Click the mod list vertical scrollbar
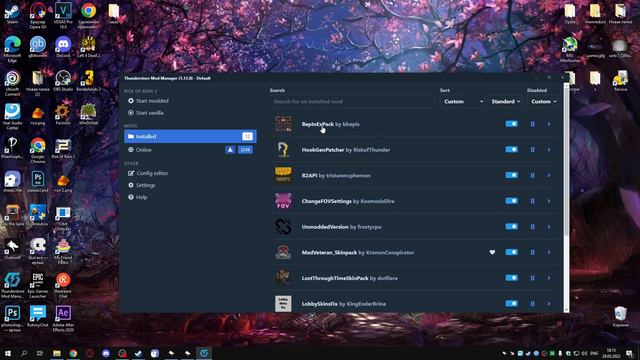 566,159
